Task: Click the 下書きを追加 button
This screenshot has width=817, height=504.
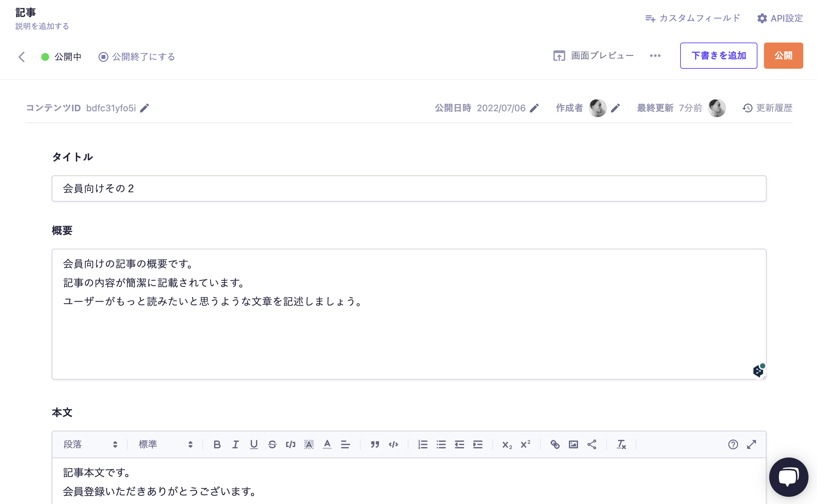Action: pos(718,56)
